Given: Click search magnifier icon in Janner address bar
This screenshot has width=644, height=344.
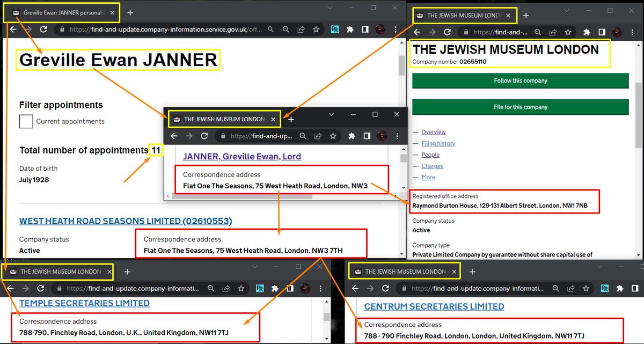Looking at the screenshot, I should tap(271, 30).
